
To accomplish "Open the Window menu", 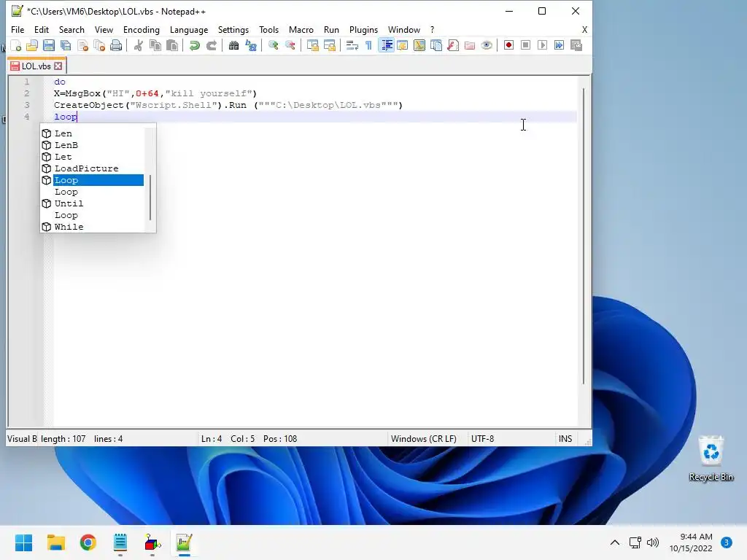I will point(404,29).
